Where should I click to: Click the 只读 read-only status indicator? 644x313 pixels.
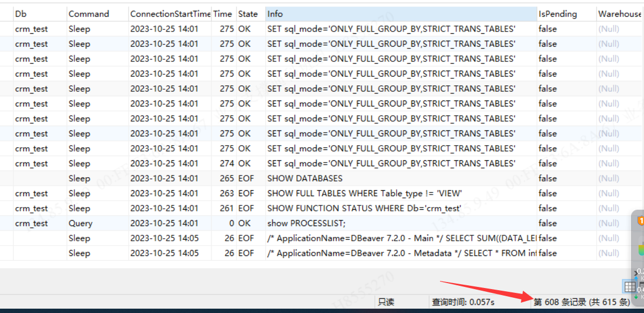coord(386,302)
